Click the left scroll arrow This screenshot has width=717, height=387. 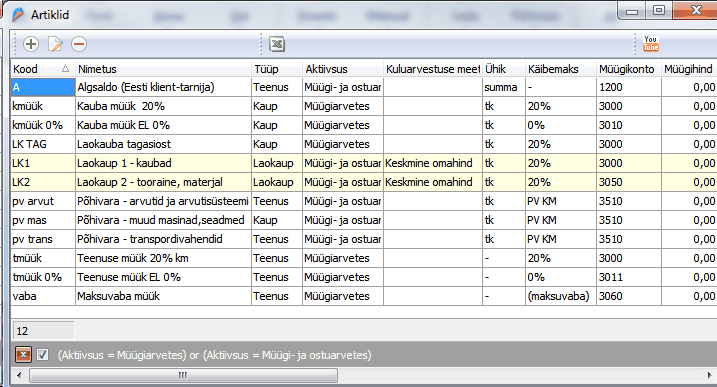pyautogui.click(x=19, y=376)
